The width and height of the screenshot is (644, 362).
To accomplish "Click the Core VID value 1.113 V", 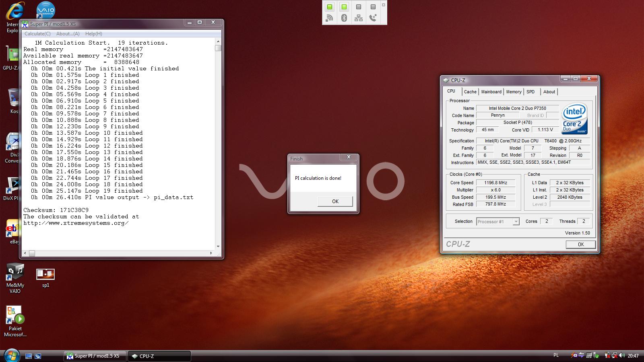I will (545, 130).
